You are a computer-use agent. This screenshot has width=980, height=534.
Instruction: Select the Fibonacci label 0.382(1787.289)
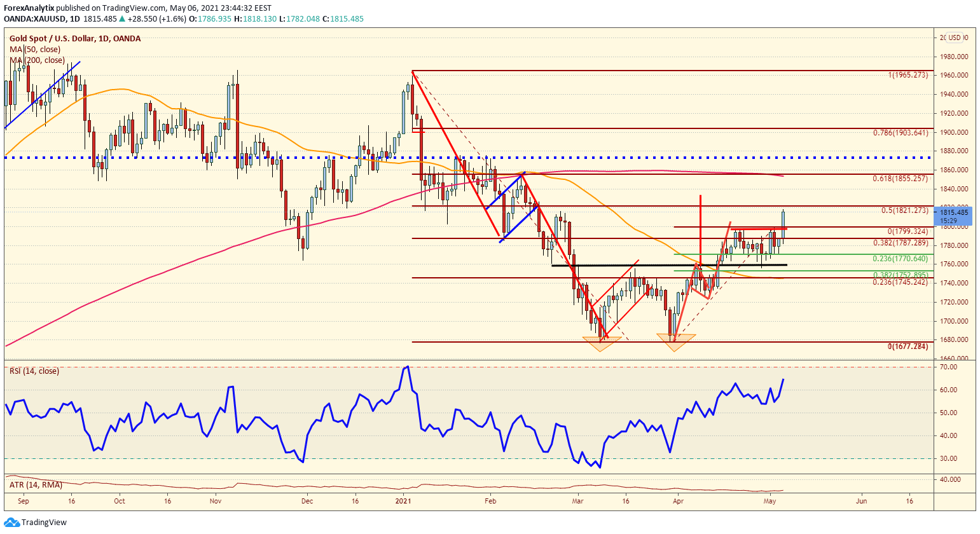[901, 243]
